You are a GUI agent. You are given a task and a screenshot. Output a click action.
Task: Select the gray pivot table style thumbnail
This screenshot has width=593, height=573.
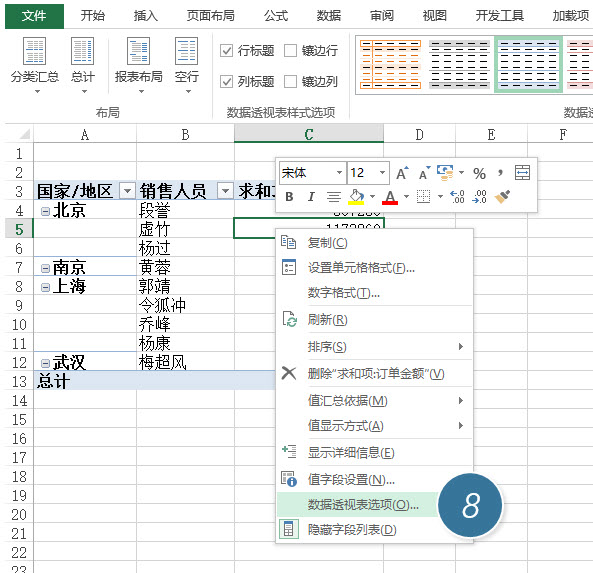[459, 65]
